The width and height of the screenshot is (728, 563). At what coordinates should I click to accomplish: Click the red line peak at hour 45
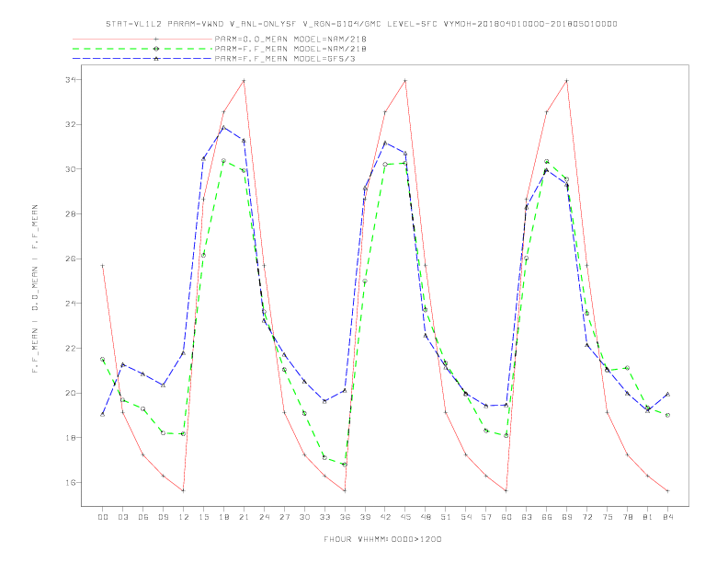(x=405, y=81)
